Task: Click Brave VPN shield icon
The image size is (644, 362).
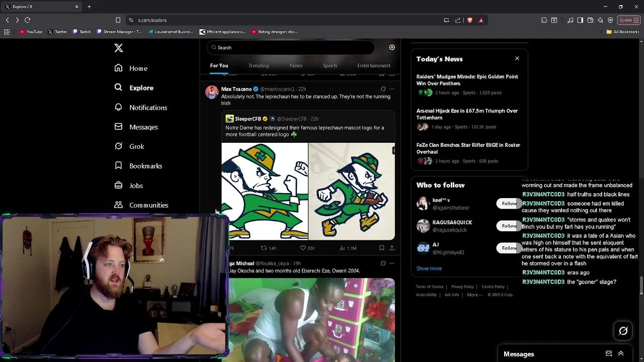Action: click(x=610, y=20)
